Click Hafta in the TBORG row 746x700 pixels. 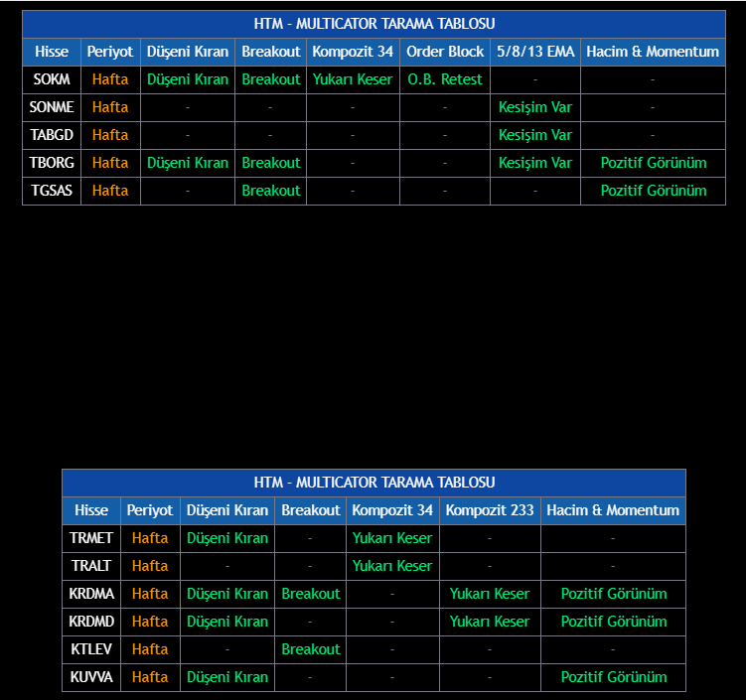[110, 163]
